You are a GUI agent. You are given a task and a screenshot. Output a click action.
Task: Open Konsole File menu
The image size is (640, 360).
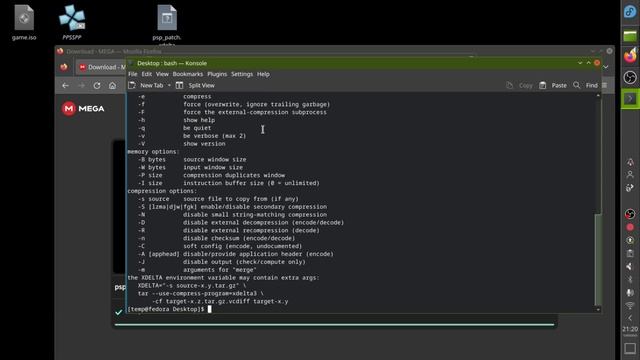coord(133,74)
